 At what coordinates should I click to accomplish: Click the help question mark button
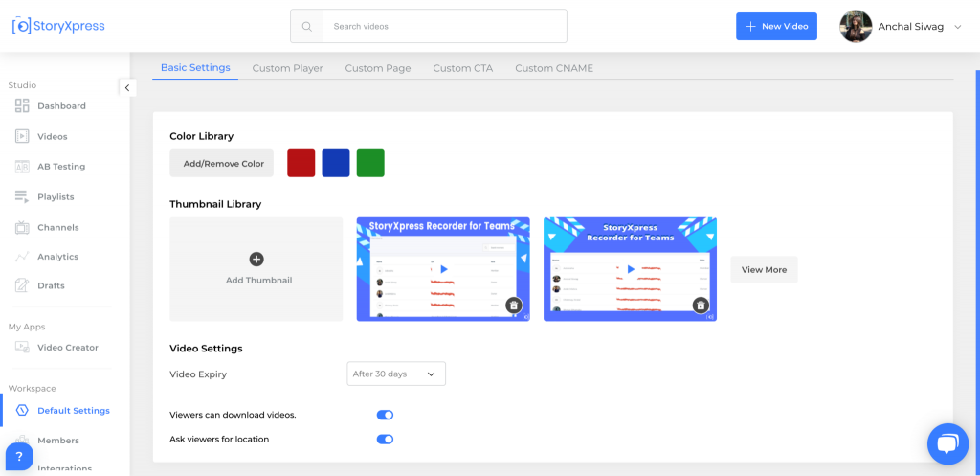pos(19,457)
